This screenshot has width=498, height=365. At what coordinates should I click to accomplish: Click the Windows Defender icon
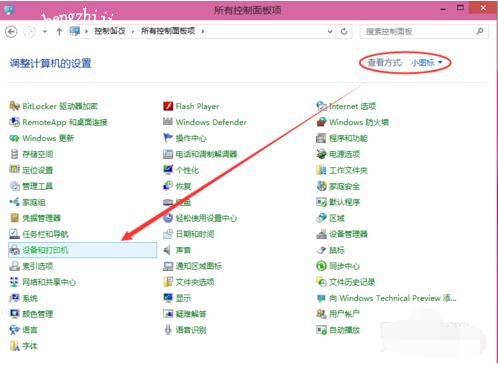[x=168, y=122]
